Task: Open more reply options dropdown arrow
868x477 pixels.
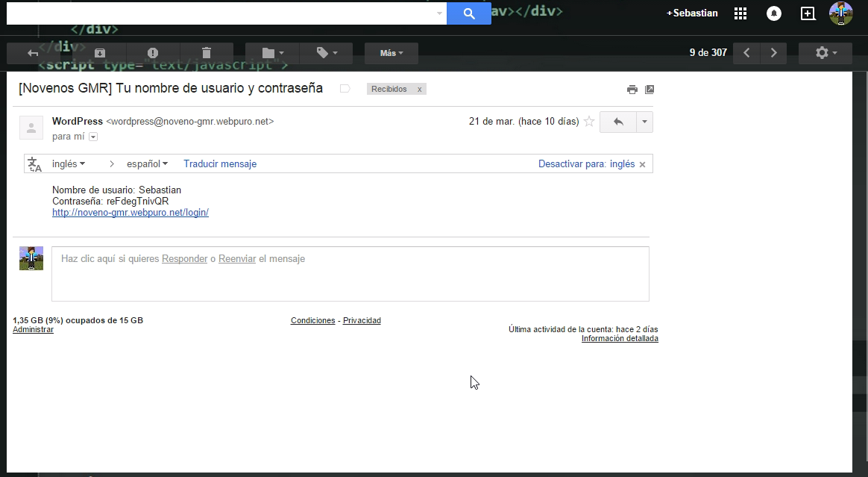Action: click(644, 122)
